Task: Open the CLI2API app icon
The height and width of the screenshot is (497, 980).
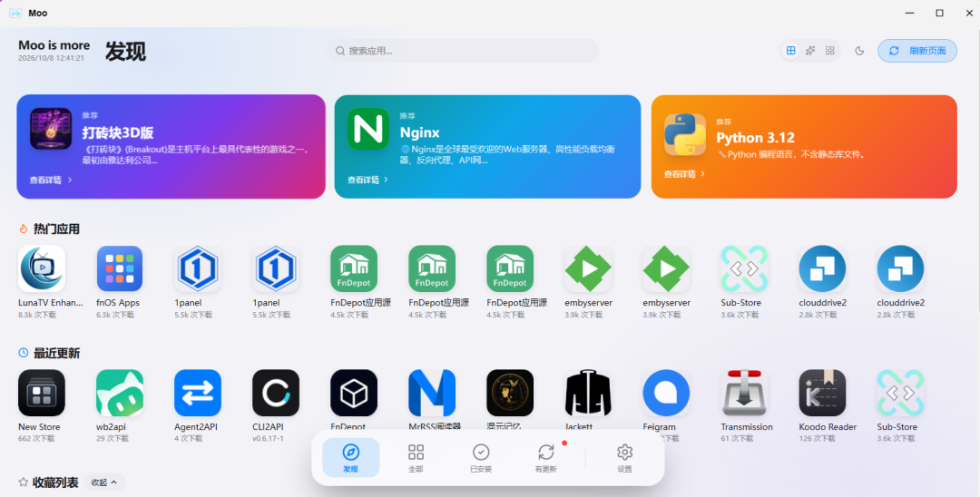Action: 276,393
